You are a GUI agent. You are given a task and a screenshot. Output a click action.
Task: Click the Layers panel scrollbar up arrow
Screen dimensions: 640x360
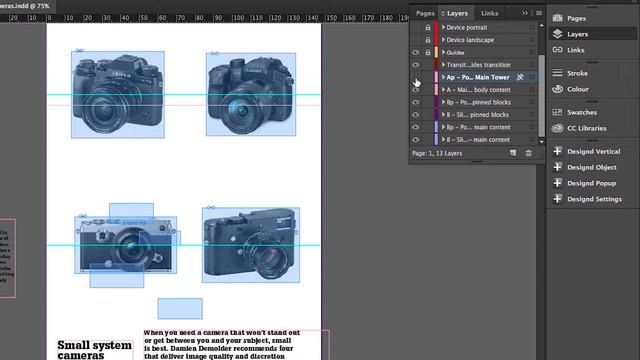pyautogui.click(x=542, y=25)
